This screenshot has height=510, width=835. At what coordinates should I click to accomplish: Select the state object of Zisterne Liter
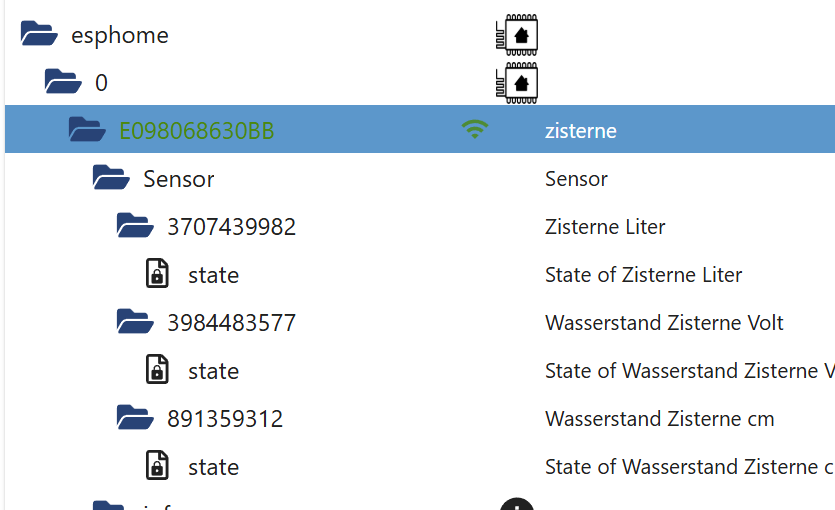(213, 275)
